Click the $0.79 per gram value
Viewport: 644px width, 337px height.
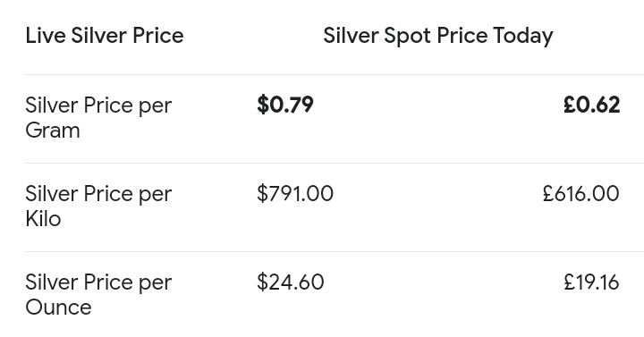tap(285, 105)
